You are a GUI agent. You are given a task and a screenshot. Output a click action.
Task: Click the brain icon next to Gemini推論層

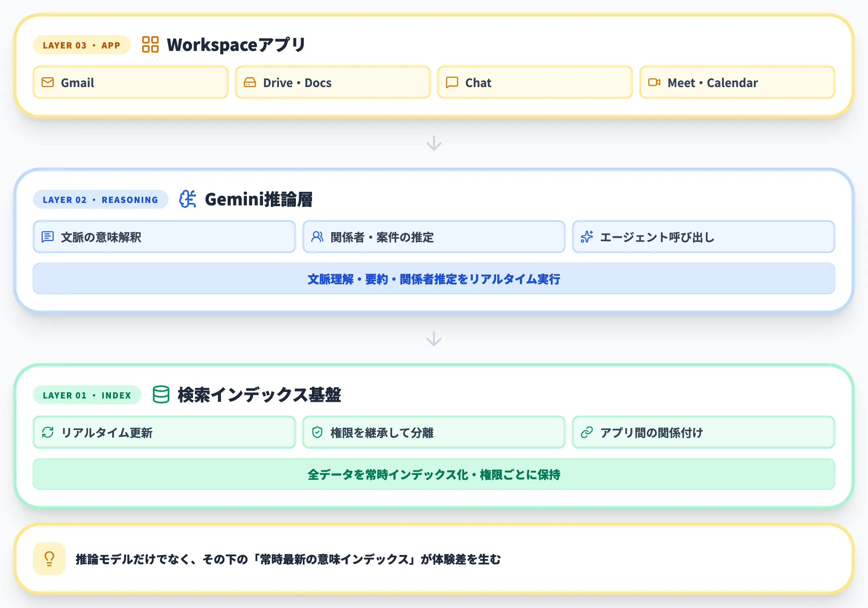point(187,200)
